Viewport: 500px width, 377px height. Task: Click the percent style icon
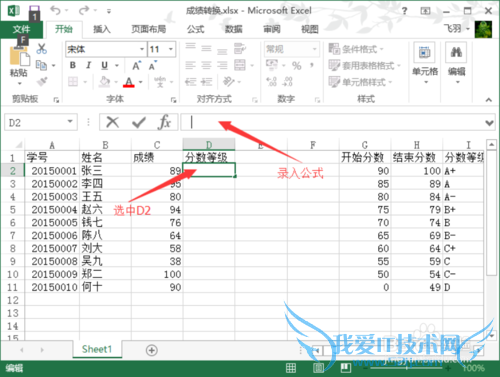click(297, 65)
